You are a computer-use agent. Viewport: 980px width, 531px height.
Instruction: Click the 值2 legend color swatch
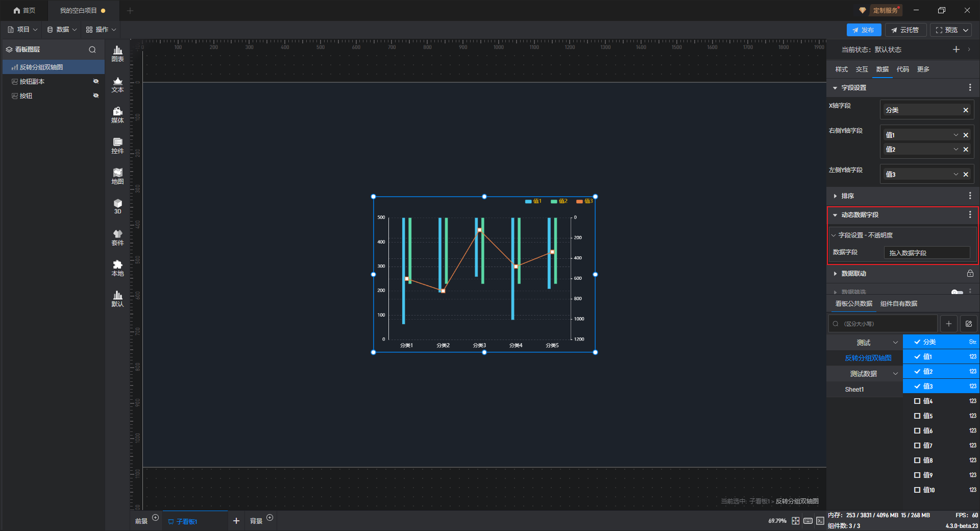coord(554,202)
